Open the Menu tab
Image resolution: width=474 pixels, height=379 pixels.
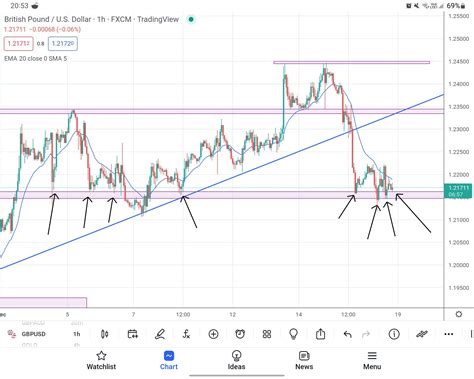(372, 361)
